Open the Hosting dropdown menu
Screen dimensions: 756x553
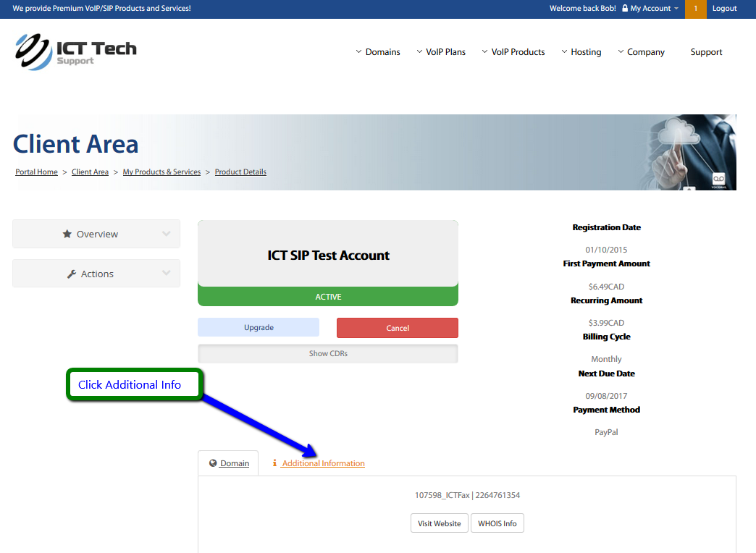coord(581,52)
